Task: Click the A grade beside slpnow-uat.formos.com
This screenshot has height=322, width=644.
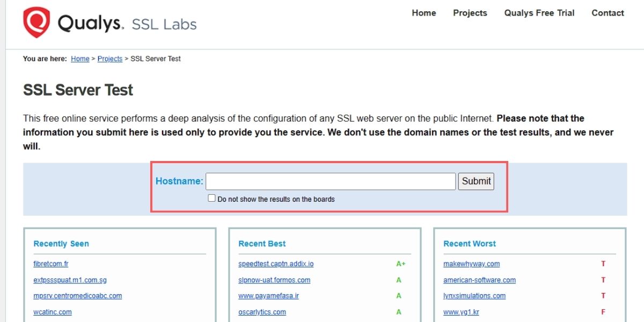Action: pyautogui.click(x=399, y=280)
